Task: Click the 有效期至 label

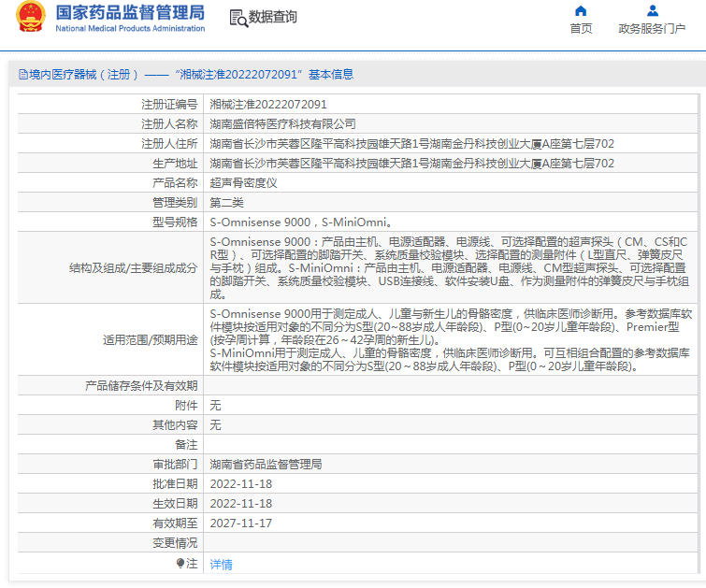Action: pos(175,523)
